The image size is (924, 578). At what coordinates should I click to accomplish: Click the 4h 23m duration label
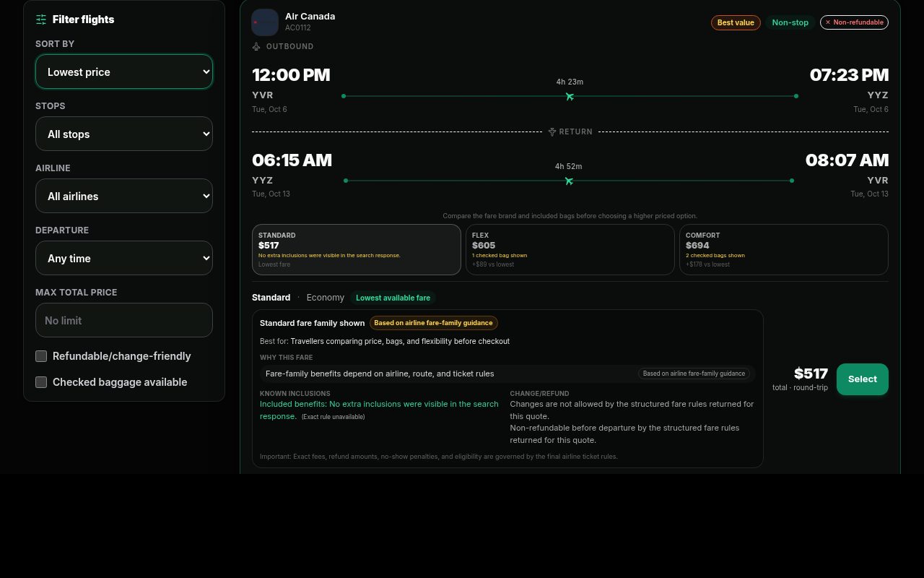(570, 82)
